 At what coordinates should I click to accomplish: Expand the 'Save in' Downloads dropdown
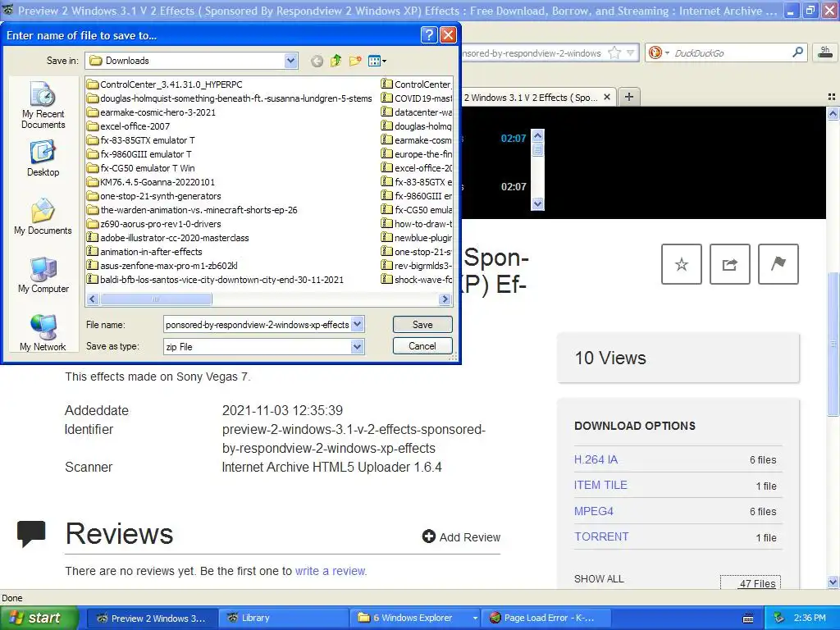tap(290, 61)
